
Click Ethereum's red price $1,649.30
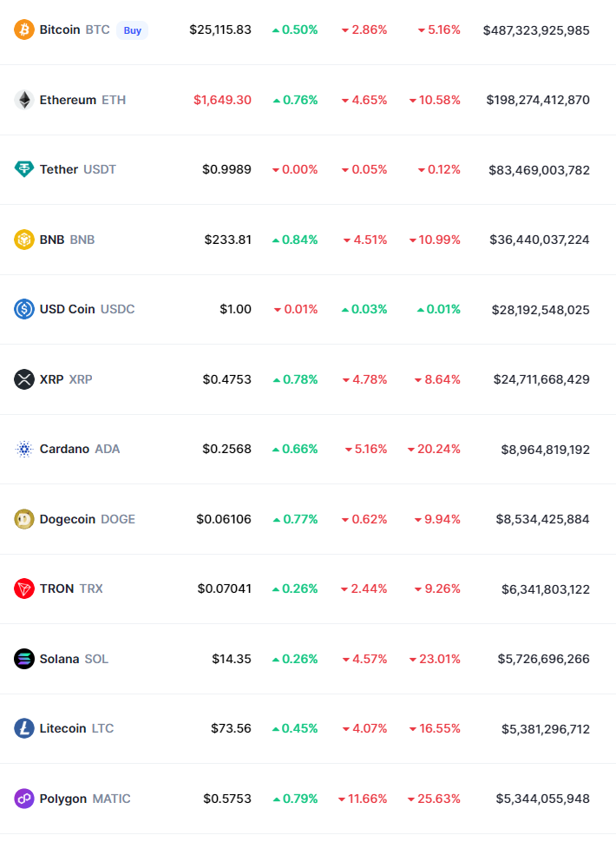pos(222,100)
